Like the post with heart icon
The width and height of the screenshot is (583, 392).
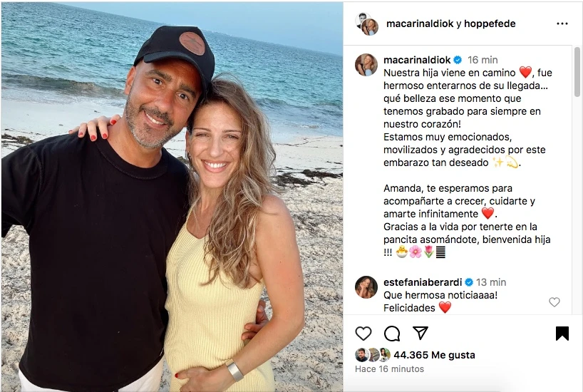coord(363,334)
